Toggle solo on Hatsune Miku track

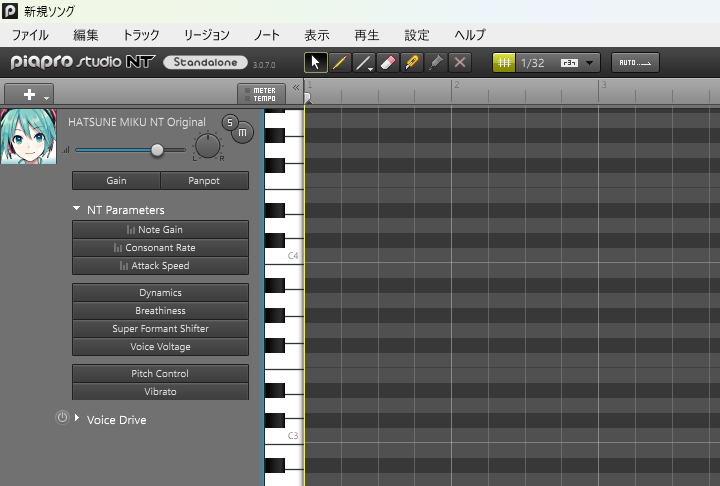point(229,123)
